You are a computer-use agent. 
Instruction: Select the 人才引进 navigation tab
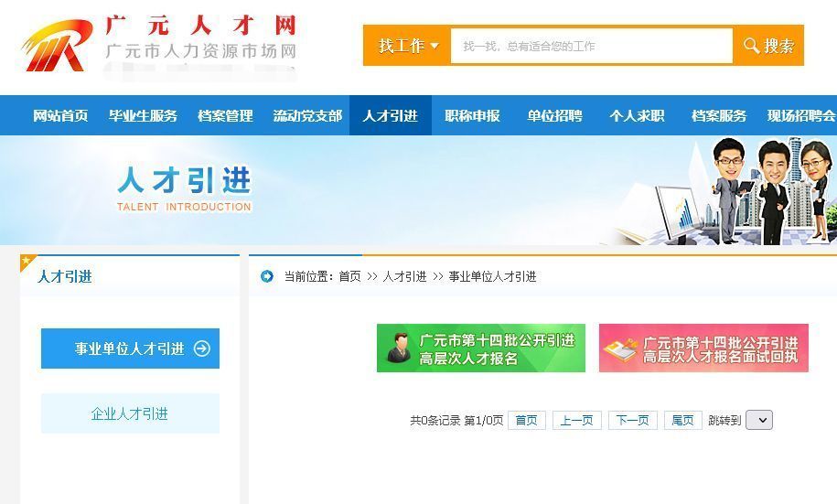(x=391, y=115)
